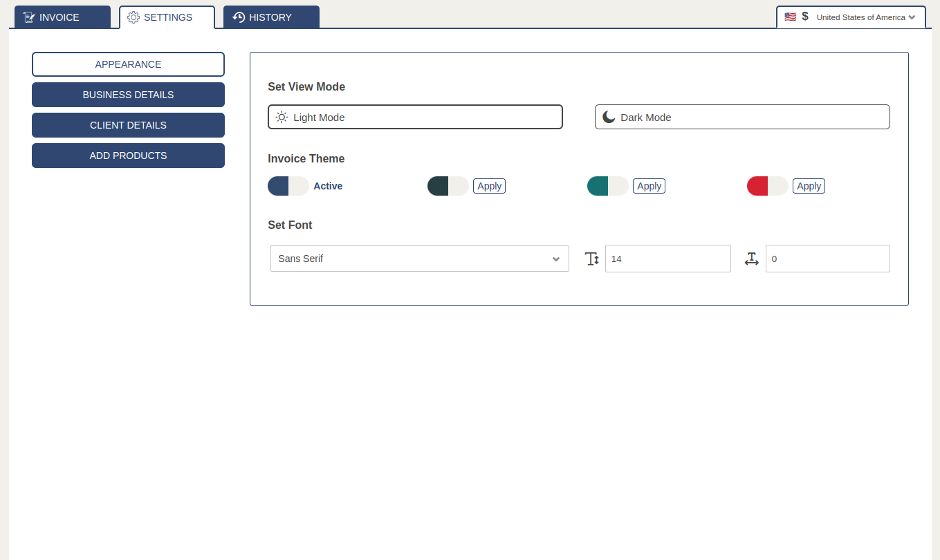This screenshot has width=940, height=560.
Task: Click the sun icon in Light Mode button
Action: click(x=281, y=117)
